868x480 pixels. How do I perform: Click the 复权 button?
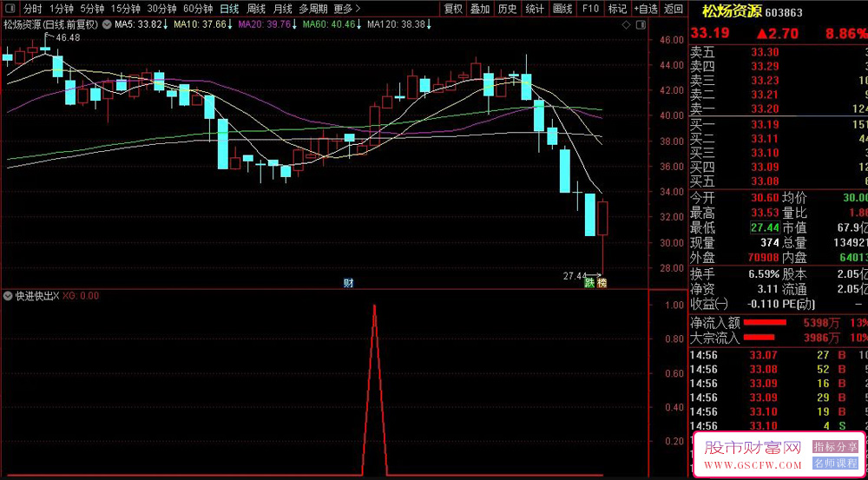click(453, 9)
